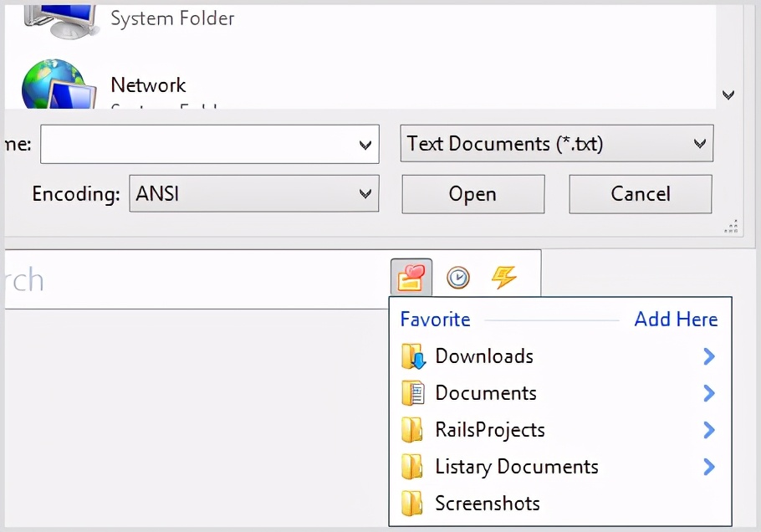Click the Screenshots folder icon
Screen dimensions: 761x532
[x=412, y=504]
